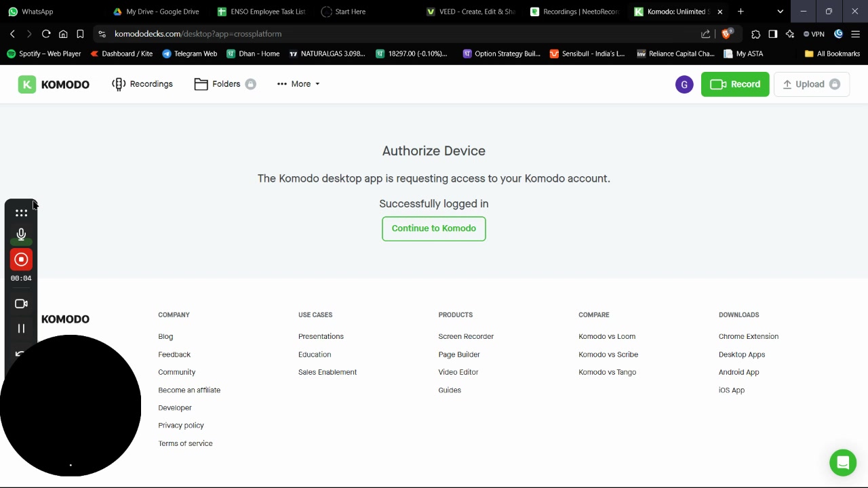Open Desktop Apps download link
The width and height of the screenshot is (868, 488).
tap(742, 354)
